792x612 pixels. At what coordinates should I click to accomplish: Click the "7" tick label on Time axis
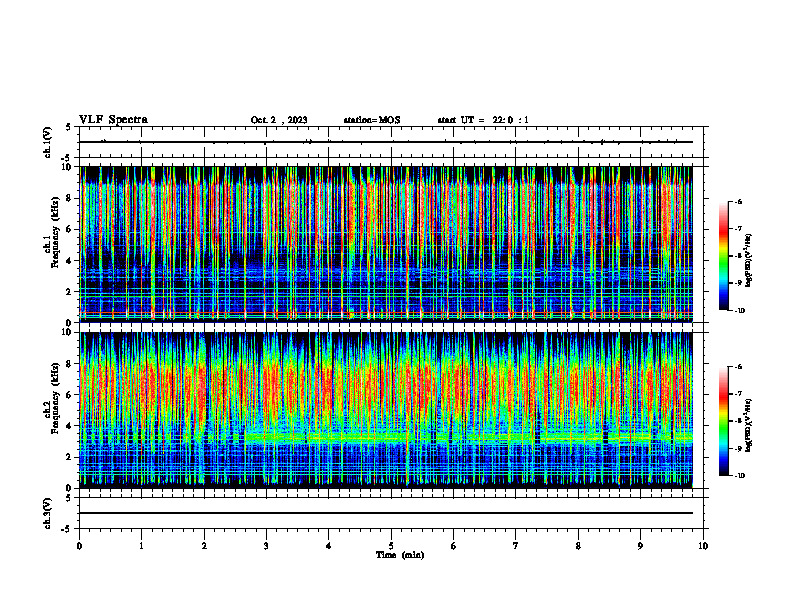pos(516,546)
